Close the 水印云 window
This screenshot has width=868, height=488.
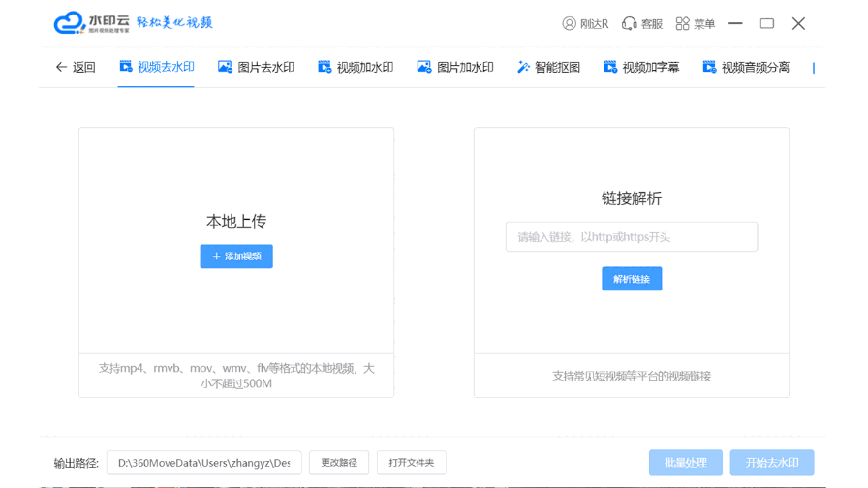(x=798, y=24)
